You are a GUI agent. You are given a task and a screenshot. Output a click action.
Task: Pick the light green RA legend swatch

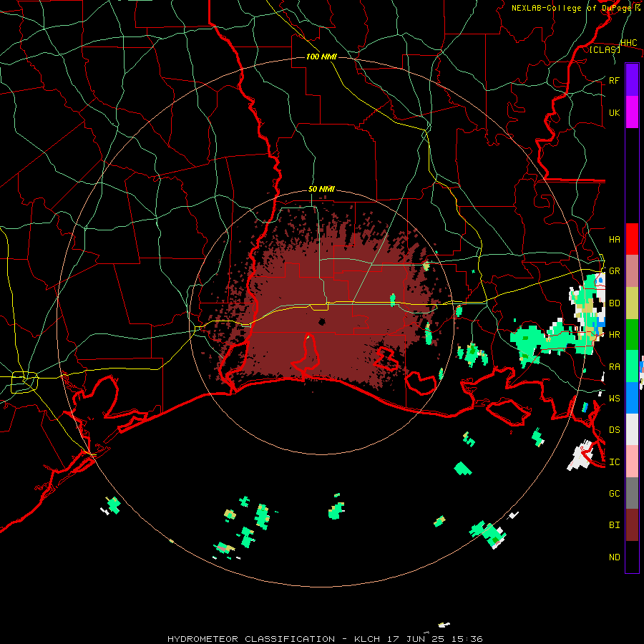pos(632,366)
